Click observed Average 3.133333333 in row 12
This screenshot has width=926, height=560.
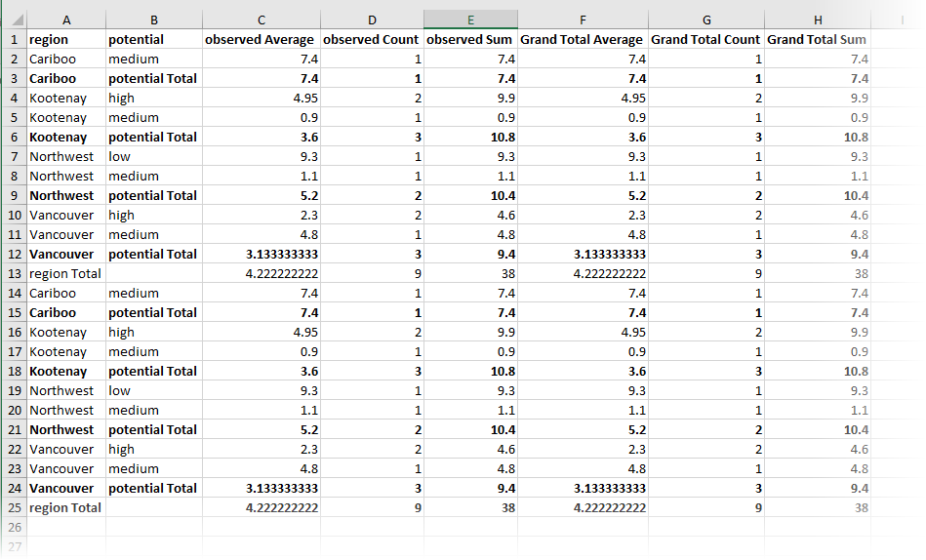pyautogui.click(x=261, y=255)
